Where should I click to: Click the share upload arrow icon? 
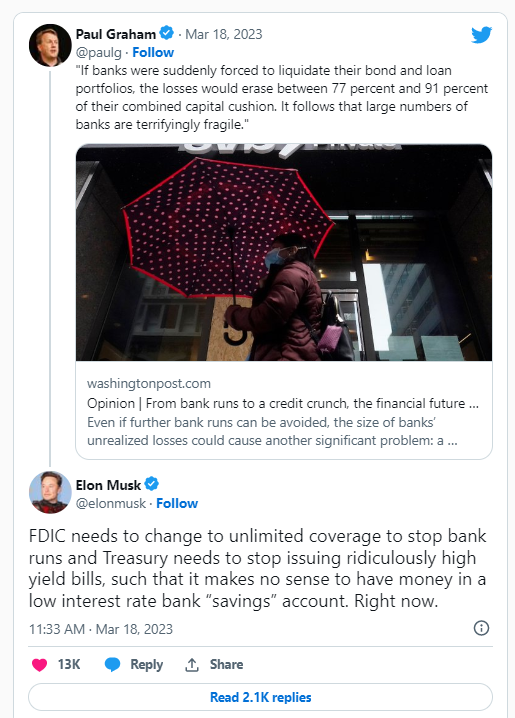pyautogui.click(x=192, y=664)
